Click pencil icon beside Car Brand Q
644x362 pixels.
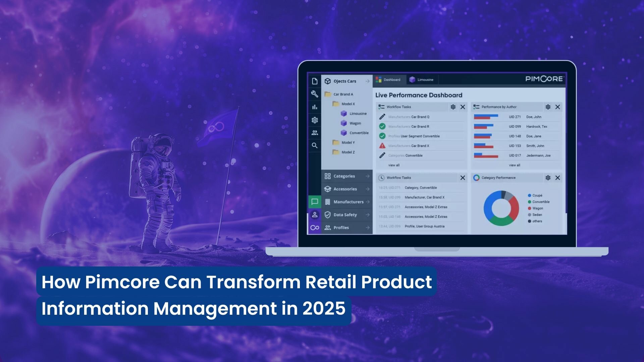click(382, 117)
